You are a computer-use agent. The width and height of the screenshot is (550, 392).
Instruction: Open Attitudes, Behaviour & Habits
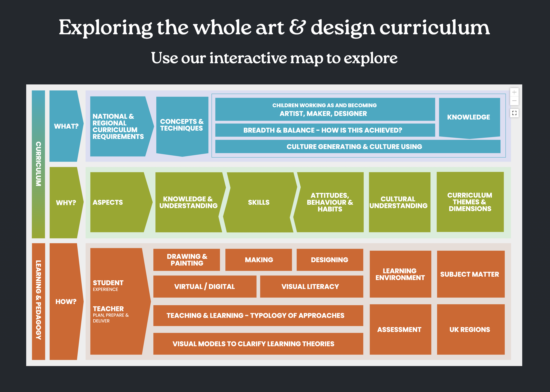(330, 202)
